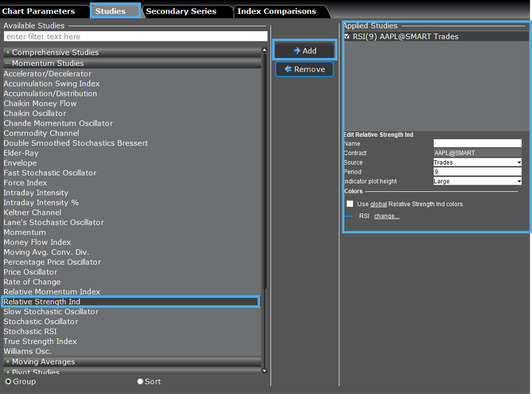Click the Remove arrow button
The width and height of the screenshot is (532, 394).
tap(305, 69)
